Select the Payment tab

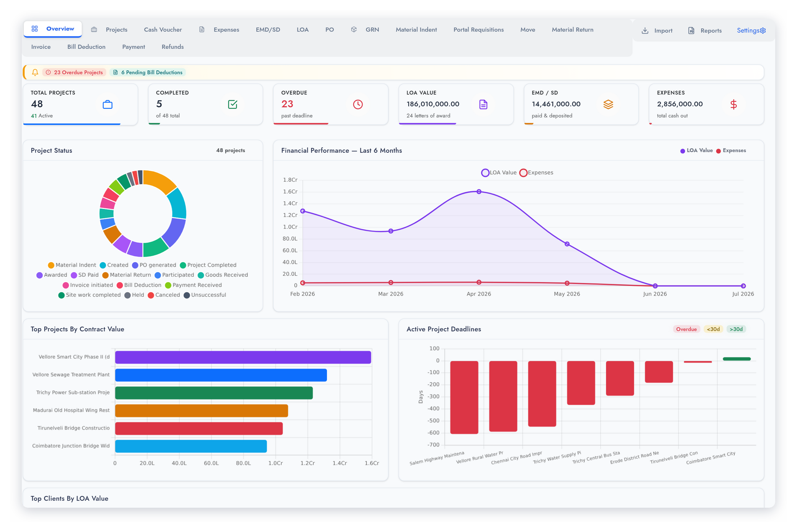[134, 47]
